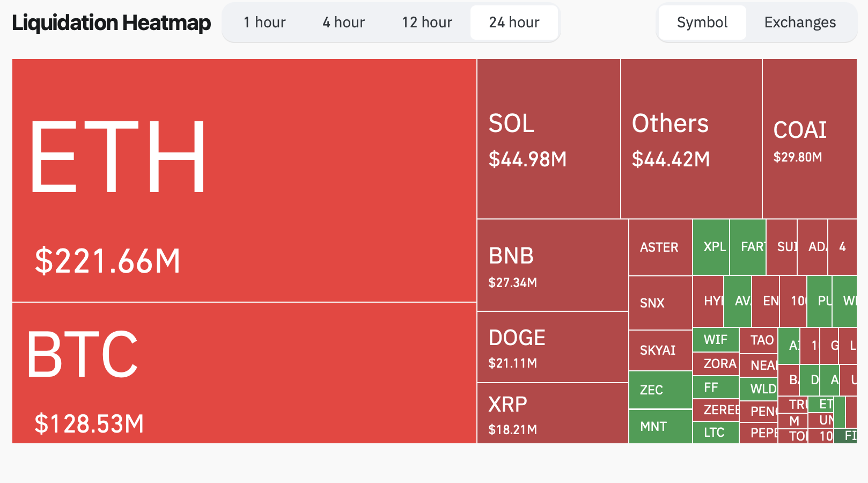The image size is (868, 483).
Task: Click the ASTER heatmap tile
Action: (660, 247)
